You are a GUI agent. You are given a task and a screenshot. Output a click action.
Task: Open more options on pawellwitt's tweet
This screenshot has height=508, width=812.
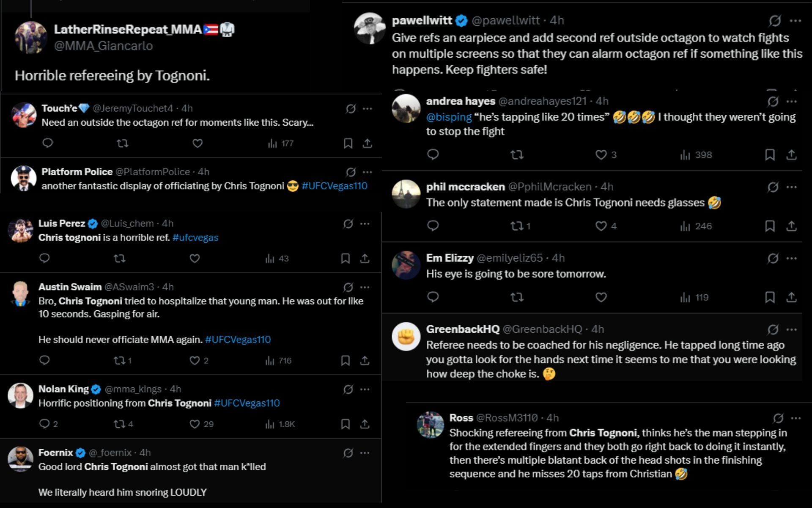[x=796, y=20]
